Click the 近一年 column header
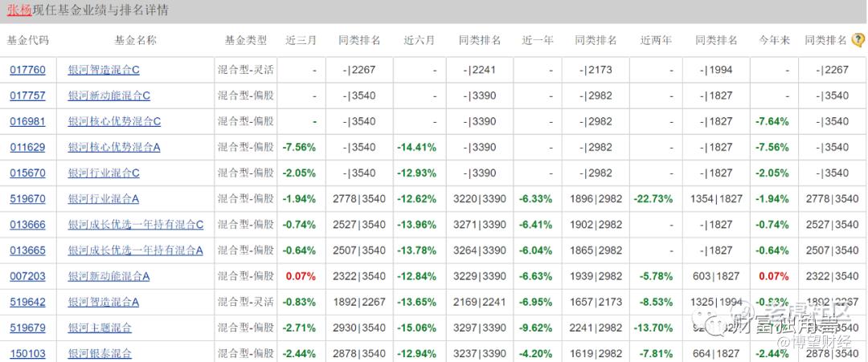Screen dimensions: 868x362 (538, 40)
